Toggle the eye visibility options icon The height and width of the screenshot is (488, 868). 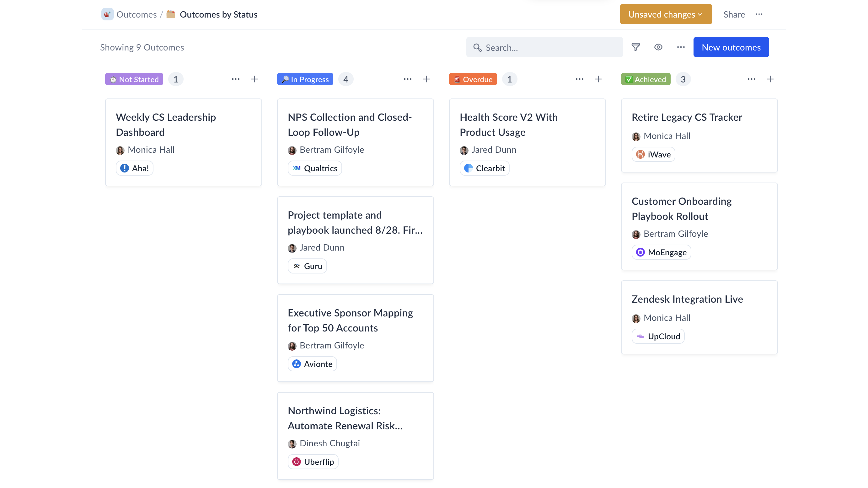(658, 47)
